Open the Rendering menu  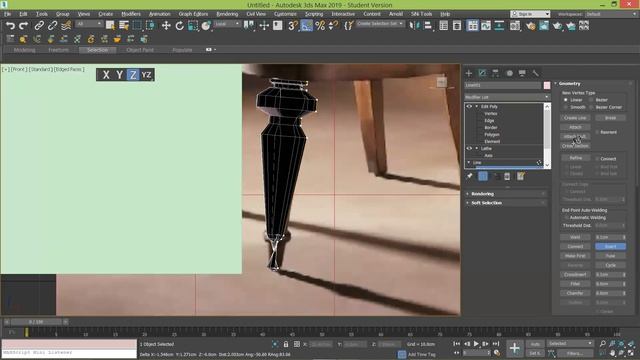(x=227, y=14)
